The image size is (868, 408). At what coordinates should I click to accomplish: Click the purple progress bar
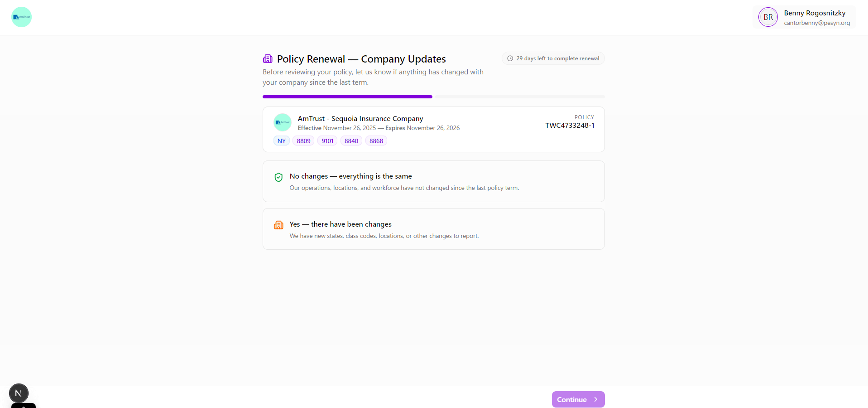pyautogui.click(x=347, y=97)
